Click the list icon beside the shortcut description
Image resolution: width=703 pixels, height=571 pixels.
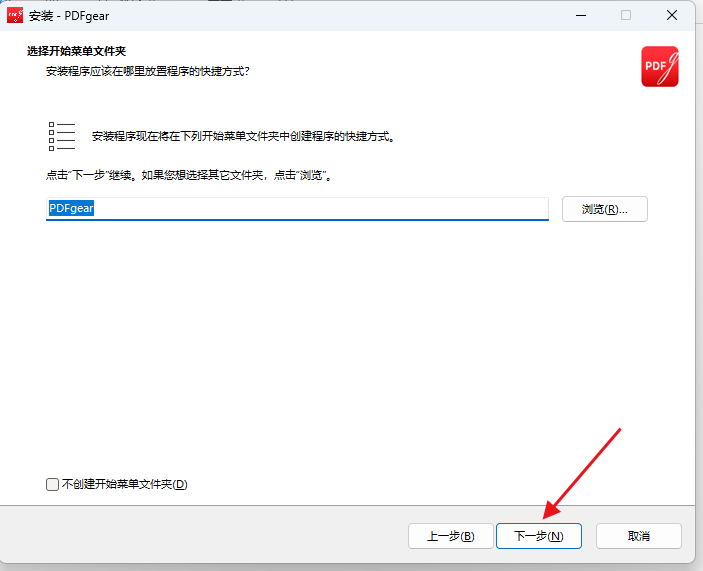(x=62, y=136)
